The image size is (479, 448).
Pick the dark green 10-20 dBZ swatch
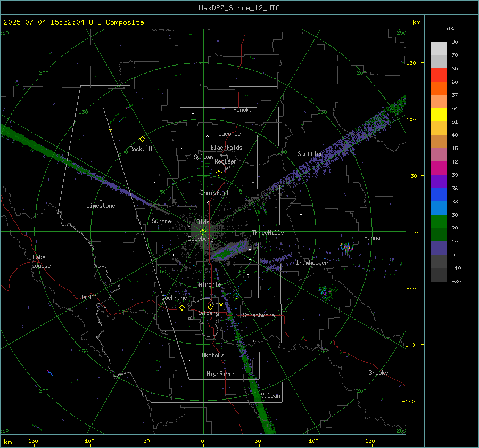(439, 234)
